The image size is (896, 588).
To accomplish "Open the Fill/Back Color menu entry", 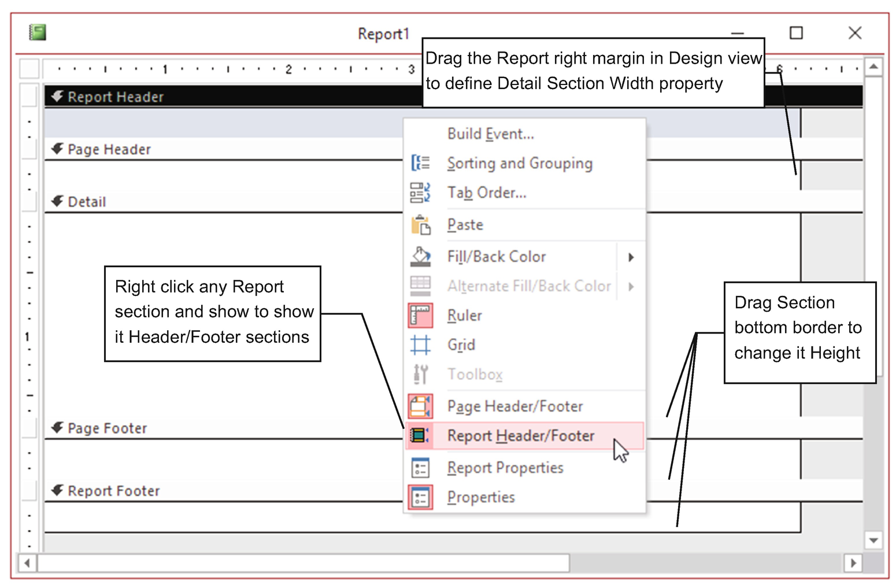I will pyautogui.click(x=524, y=257).
